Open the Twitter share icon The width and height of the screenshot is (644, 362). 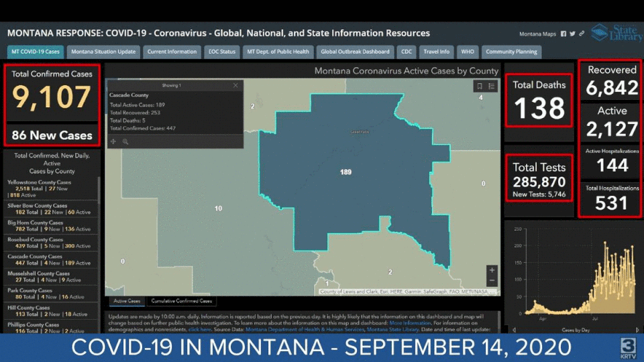(572, 34)
